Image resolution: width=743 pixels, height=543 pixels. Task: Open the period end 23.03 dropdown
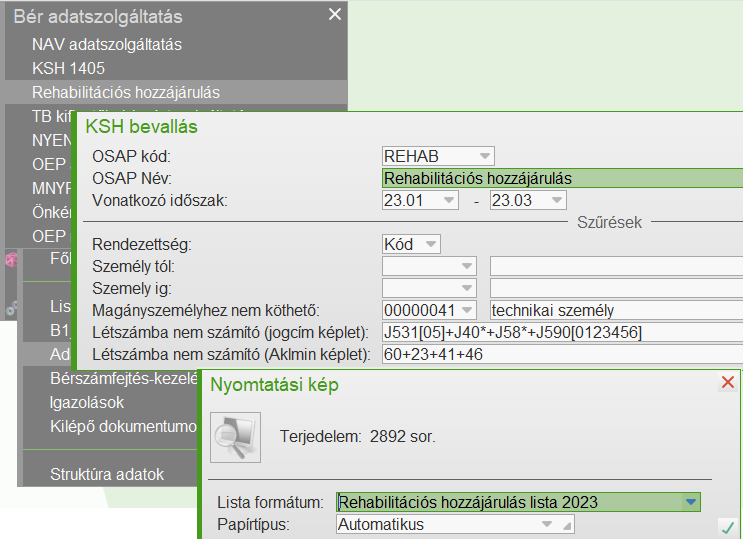coord(557,200)
